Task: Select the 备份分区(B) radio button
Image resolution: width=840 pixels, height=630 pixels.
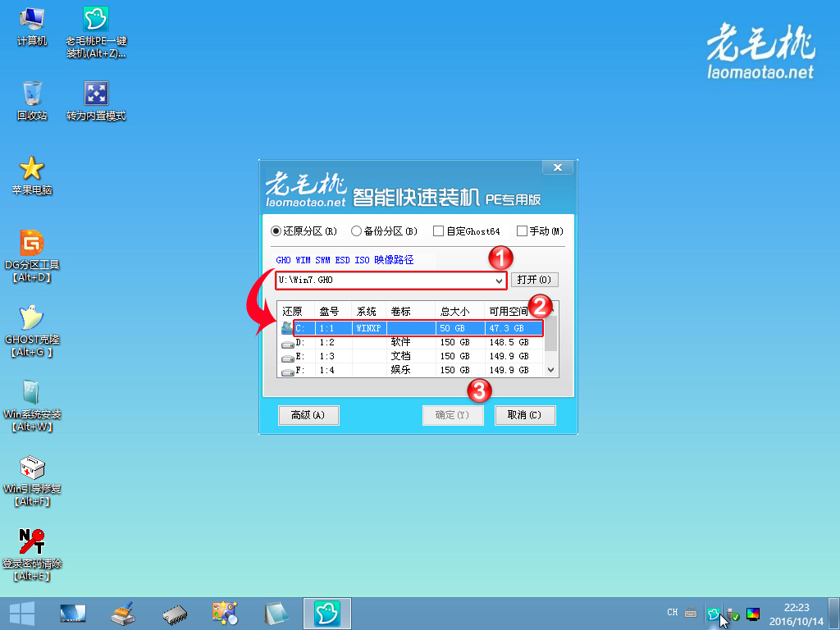Action: pyautogui.click(x=357, y=231)
